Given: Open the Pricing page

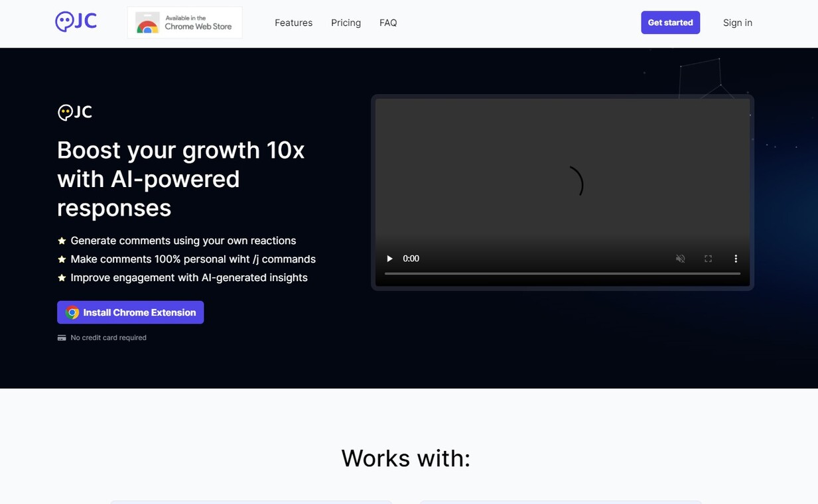Looking at the screenshot, I should coord(346,23).
